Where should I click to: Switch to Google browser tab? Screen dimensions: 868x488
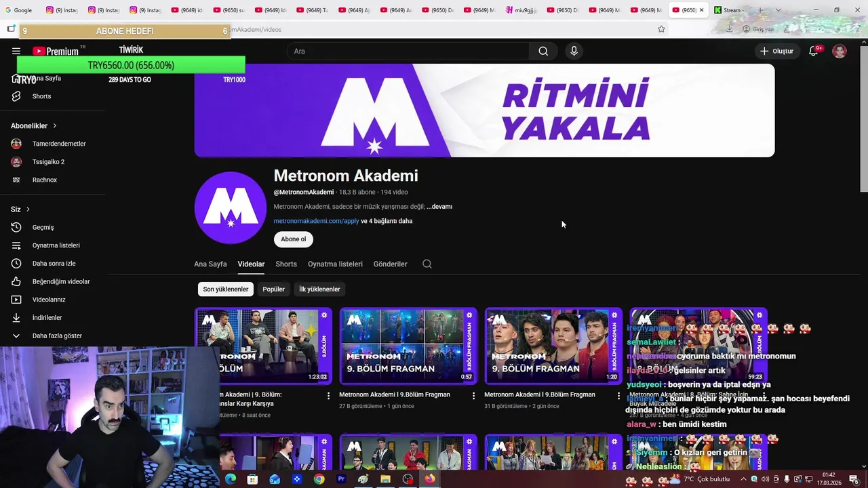tap(19, 10)
